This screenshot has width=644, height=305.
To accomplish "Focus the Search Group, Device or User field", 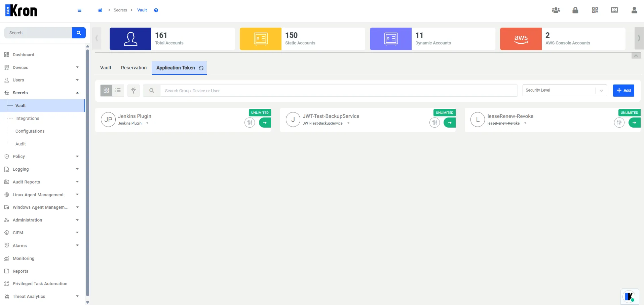I will tap(339, 91).
